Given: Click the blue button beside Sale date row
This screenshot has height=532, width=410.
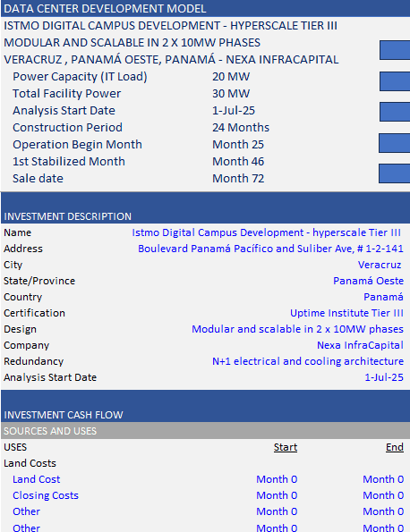Looking at the screenshot, I should click(395, 173).
